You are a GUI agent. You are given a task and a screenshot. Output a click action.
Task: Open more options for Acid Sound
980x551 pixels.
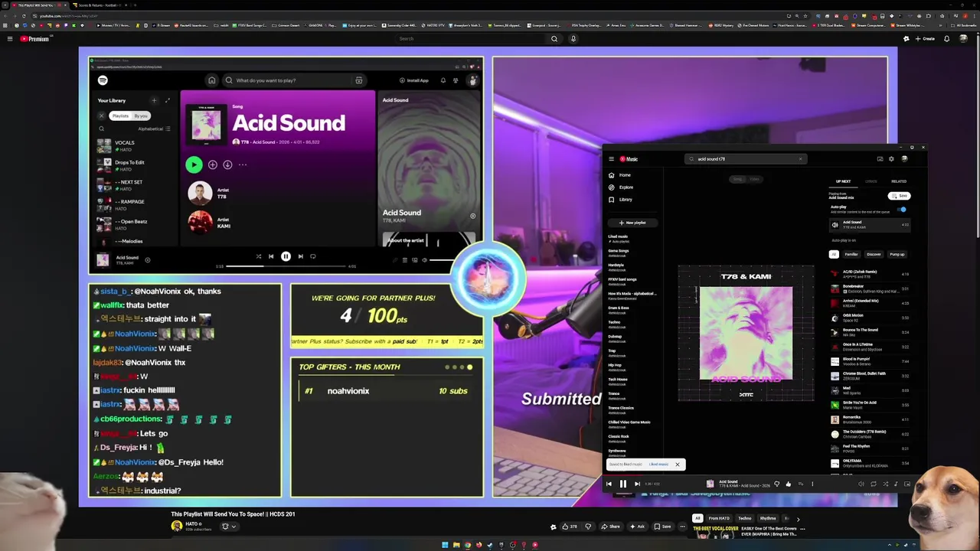point(243,165)
